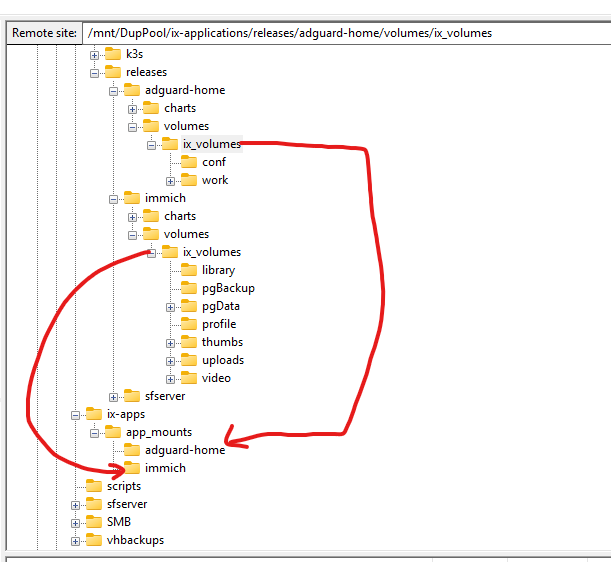Expand charts under immich

(132, 217)
